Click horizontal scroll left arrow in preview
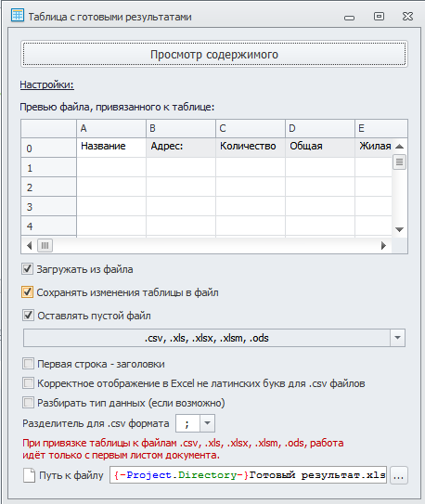The width and height of the screenshot is (425, 504). point(30,246)
